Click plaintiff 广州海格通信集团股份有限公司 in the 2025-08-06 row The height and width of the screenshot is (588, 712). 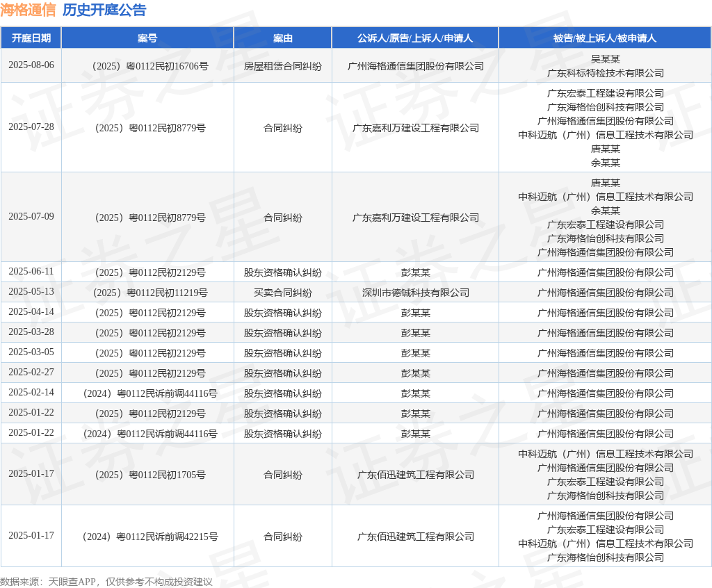tap(415, 66)
